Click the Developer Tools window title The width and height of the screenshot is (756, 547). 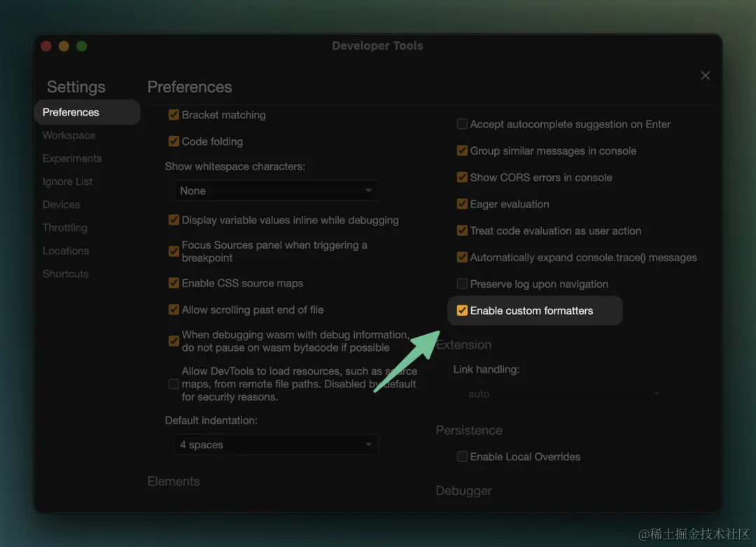pyautogui.click(x=377, y=46)
